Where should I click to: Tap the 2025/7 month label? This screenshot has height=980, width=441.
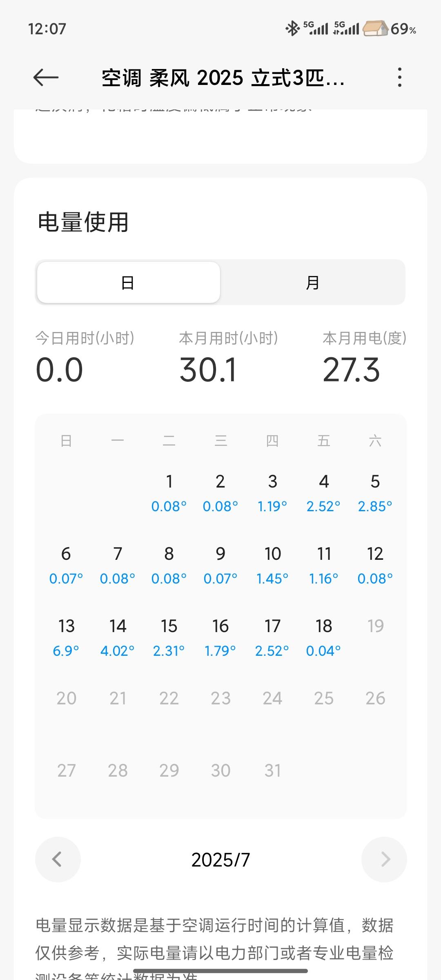pyautogui.click(x=220, y=860)
